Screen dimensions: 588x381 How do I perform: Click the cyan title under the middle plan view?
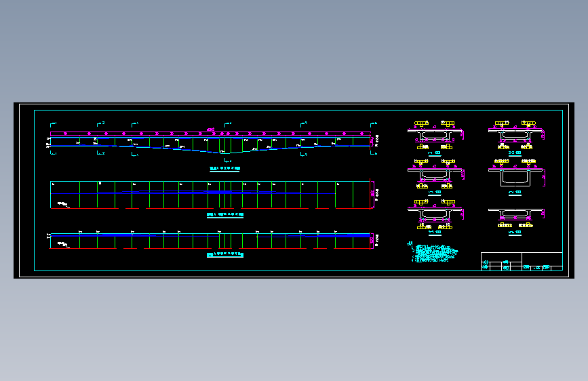[225, 215]
